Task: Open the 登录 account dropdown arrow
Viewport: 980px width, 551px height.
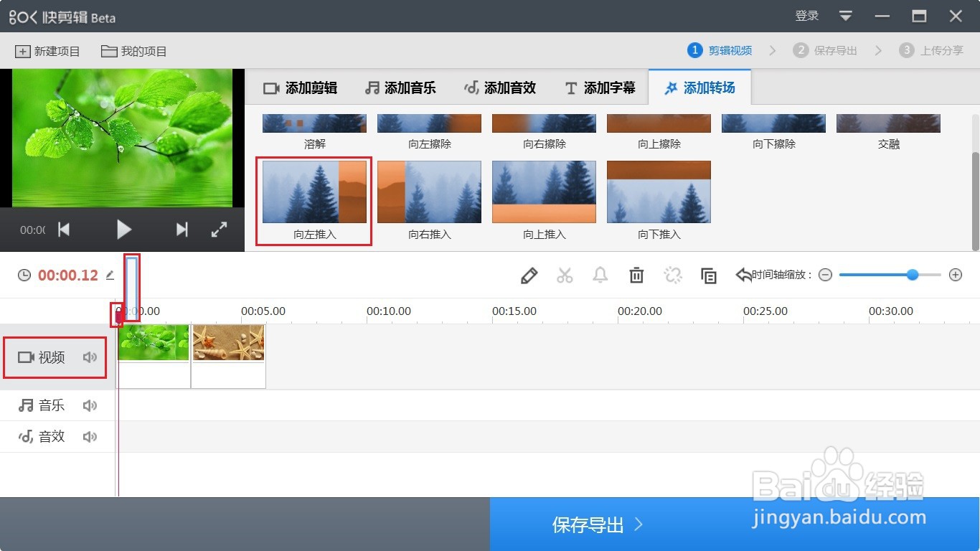Action: point(844,15)
